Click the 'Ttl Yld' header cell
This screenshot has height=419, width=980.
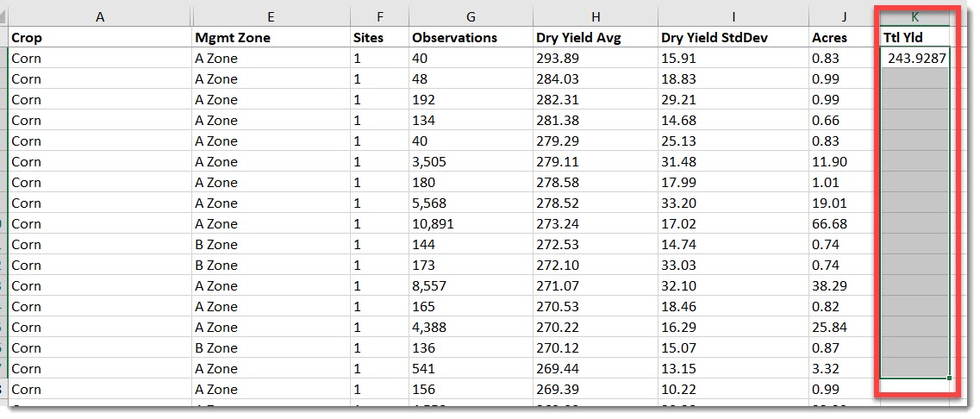pos(914,37)
